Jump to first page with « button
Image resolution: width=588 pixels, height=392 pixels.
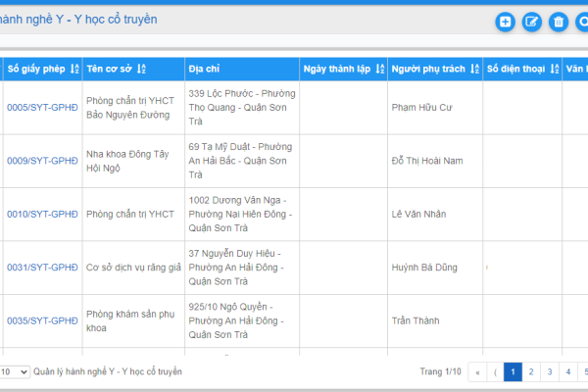477,371
